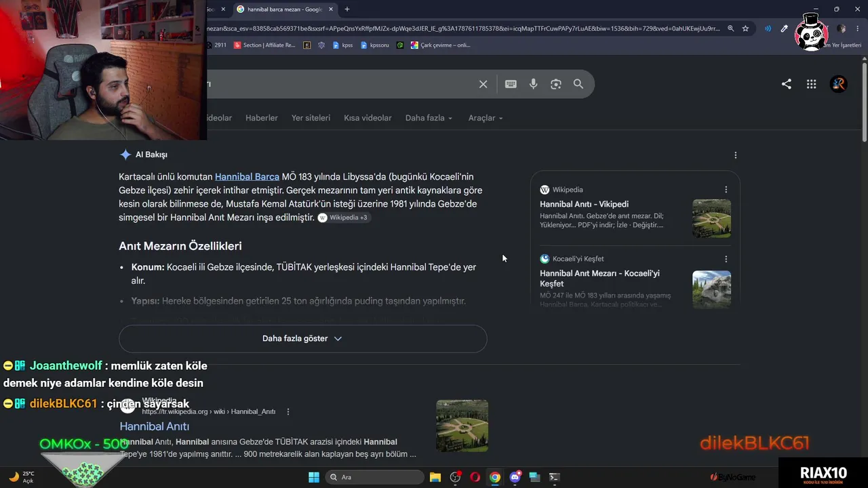
Task: Open the Windows Start menu
Action: click(314, 477)
